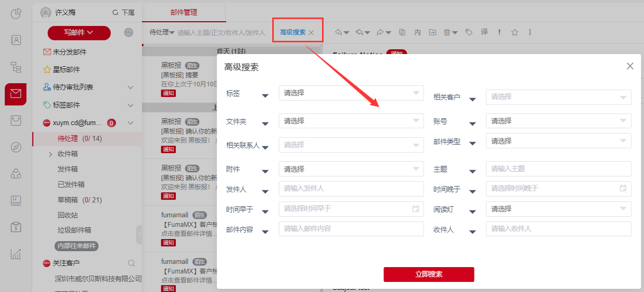Open the compass icon in left sidebar
The image size is (644, 292).
(x=16, y=147)
